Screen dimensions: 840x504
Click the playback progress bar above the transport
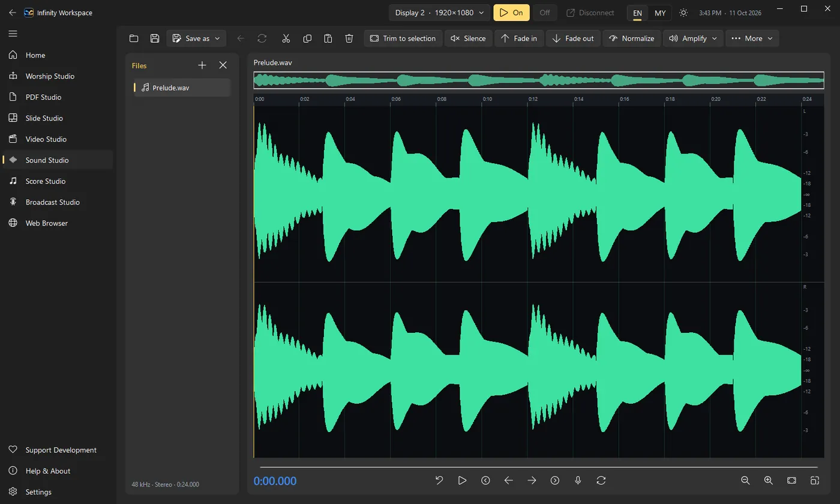pyautogui.click(x=539, y=467)
